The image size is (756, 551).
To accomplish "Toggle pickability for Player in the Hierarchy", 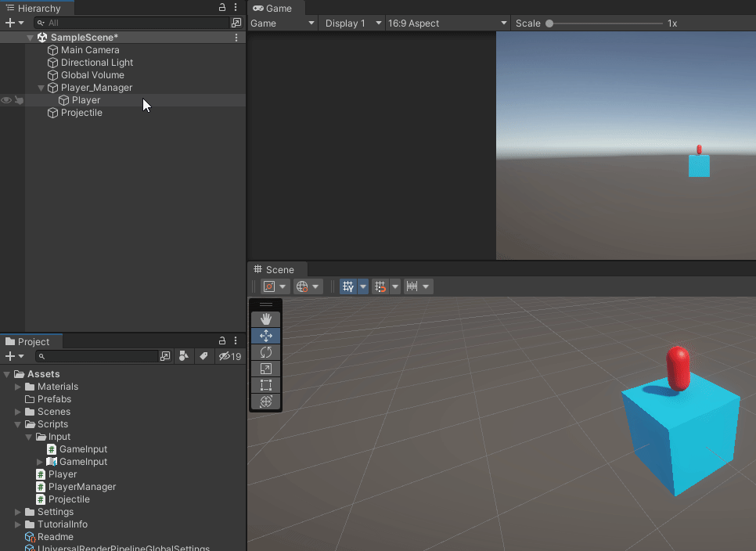I will pos(18,100).
